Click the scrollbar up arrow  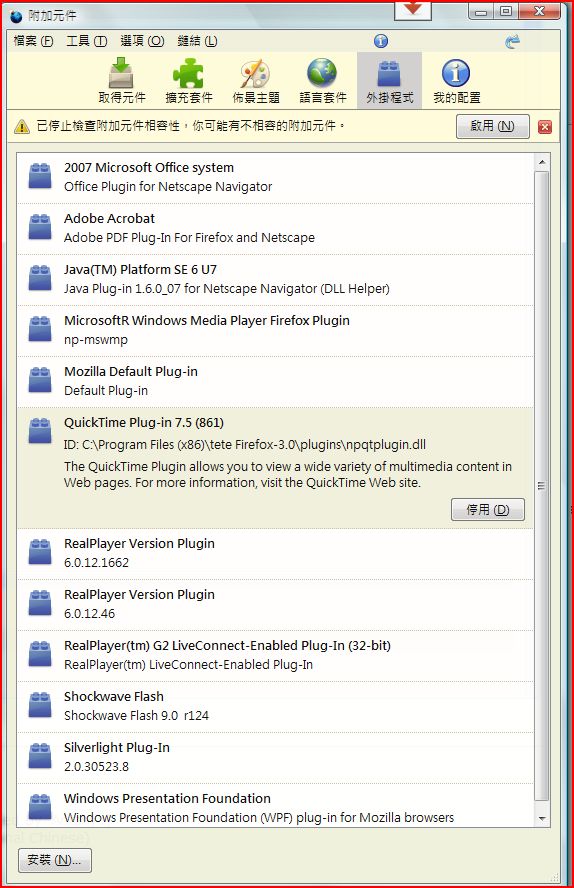point(542,162)
